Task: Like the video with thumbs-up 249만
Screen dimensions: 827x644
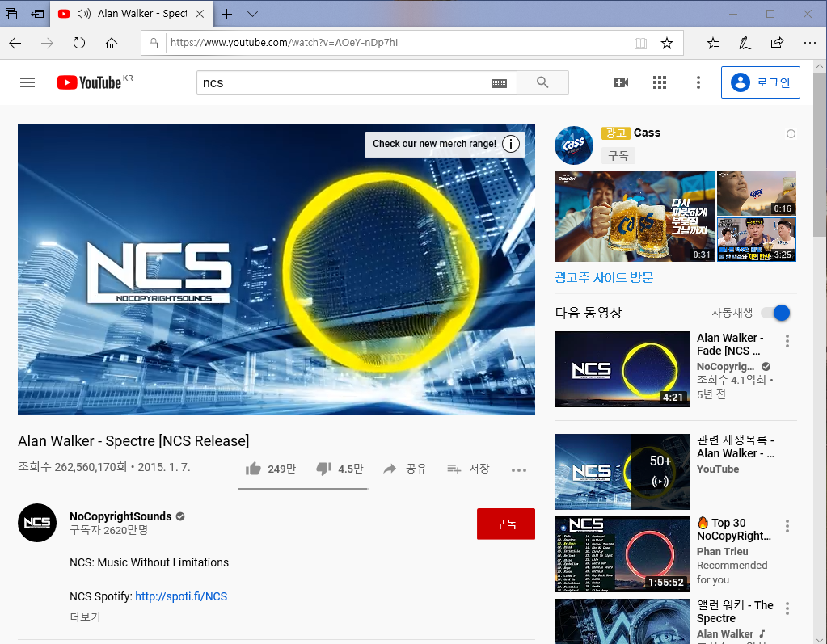Action: pyautogui.click(x=271, y=469)
